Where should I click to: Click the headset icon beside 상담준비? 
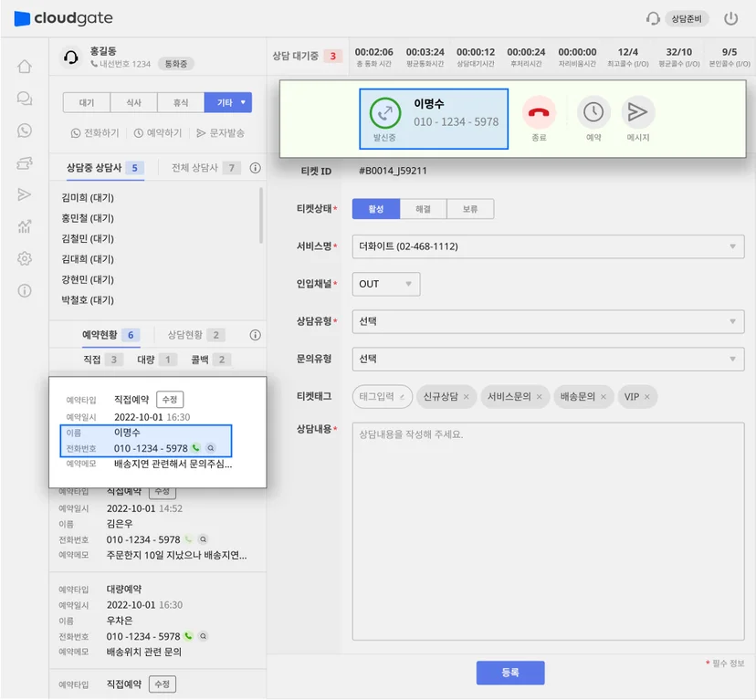(x=652, y=19)
